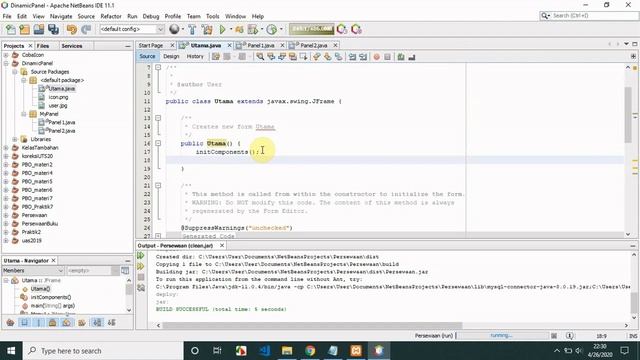Click the Start Macro Recording red icon
This screenshot has height=360, width=640.
376,57
